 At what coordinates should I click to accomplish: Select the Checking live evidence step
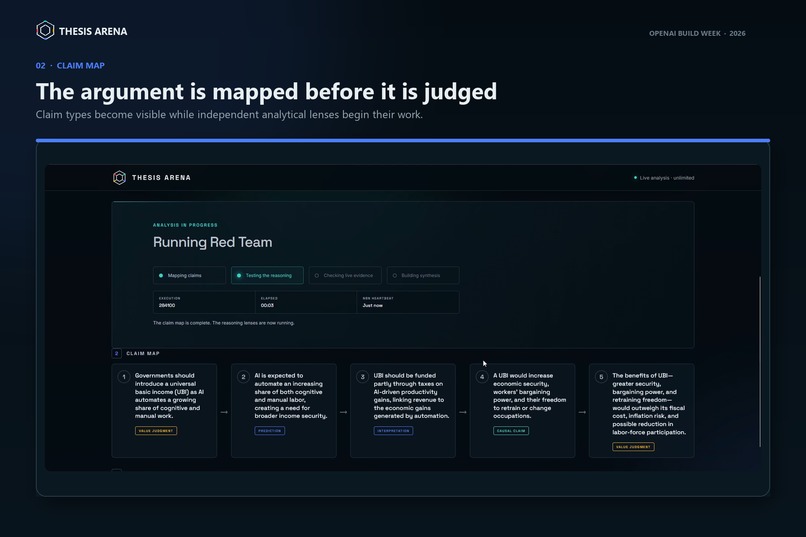pos(345,275)
